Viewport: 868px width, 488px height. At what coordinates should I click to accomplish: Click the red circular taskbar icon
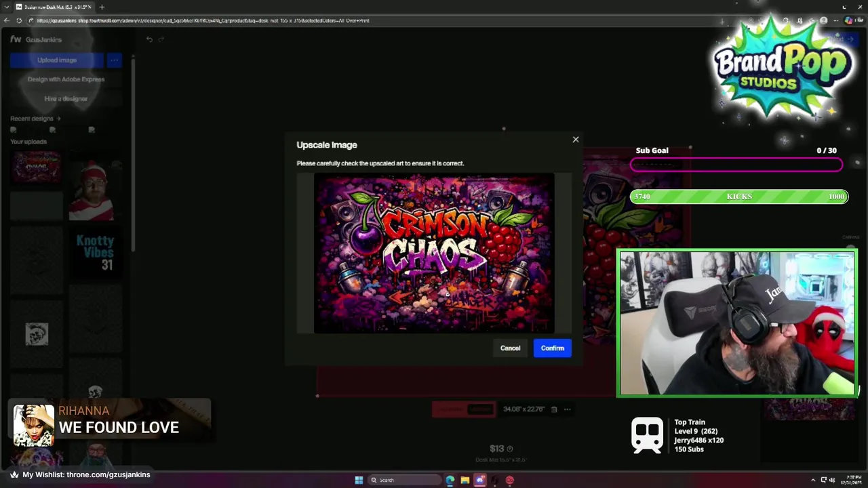[x=510, y=480]
